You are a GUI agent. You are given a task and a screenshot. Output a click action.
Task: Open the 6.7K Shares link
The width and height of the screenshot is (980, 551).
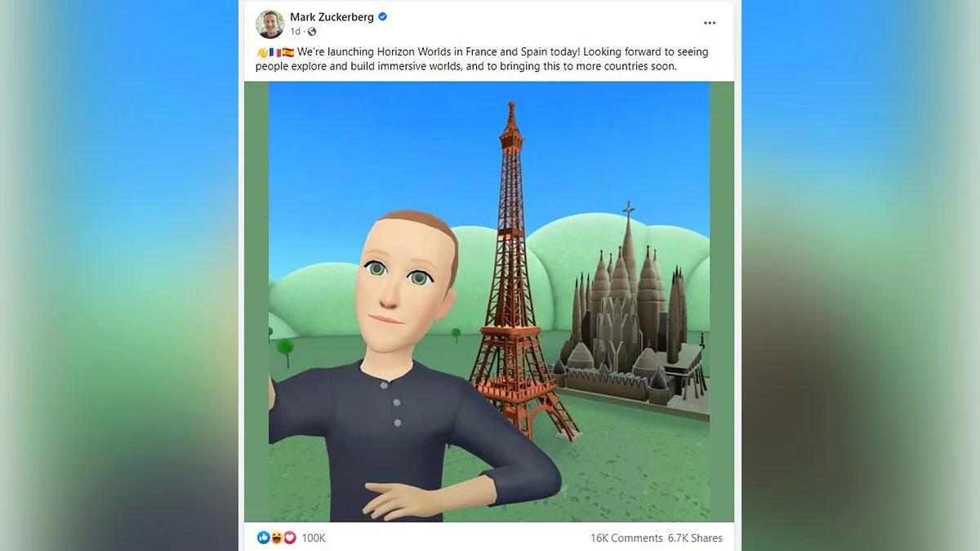click(695, 538)
